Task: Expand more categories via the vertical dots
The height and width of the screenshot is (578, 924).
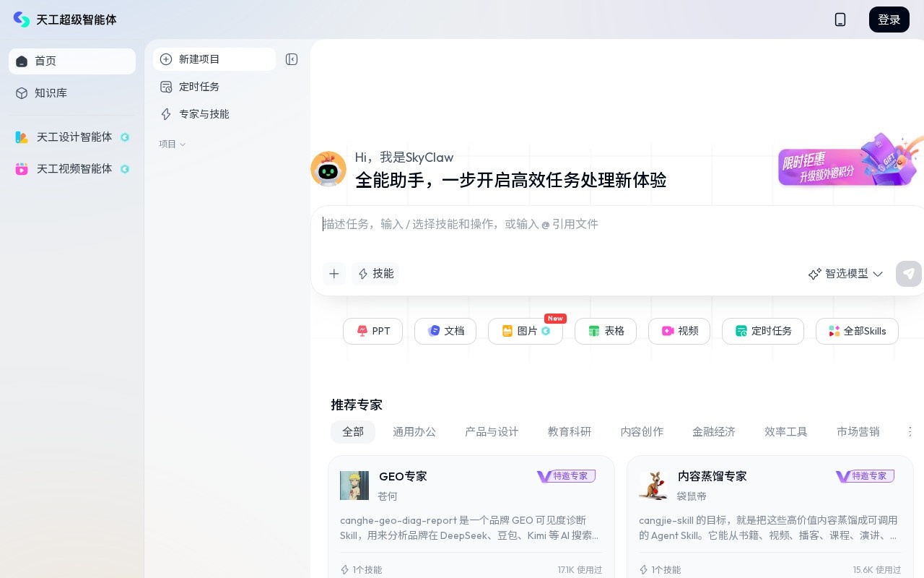Action: [x=910, y=432]
